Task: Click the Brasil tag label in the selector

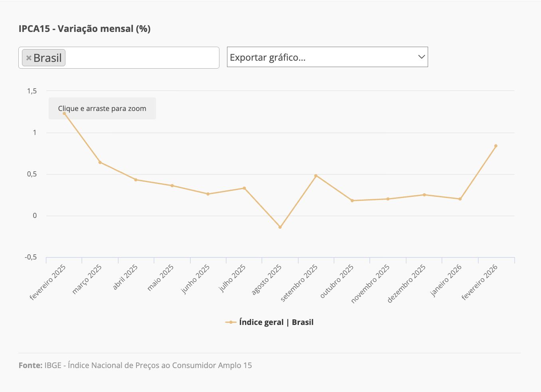Action: (47, 58)
